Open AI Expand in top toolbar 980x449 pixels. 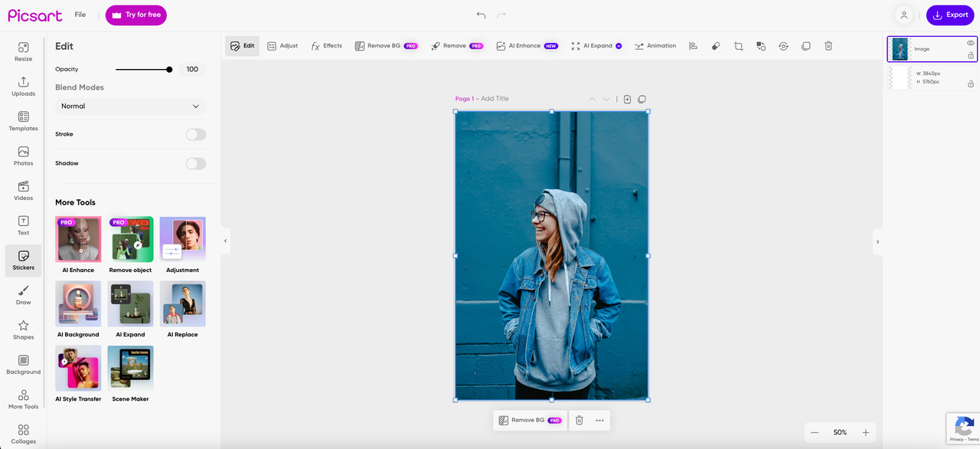click(596, 46)
